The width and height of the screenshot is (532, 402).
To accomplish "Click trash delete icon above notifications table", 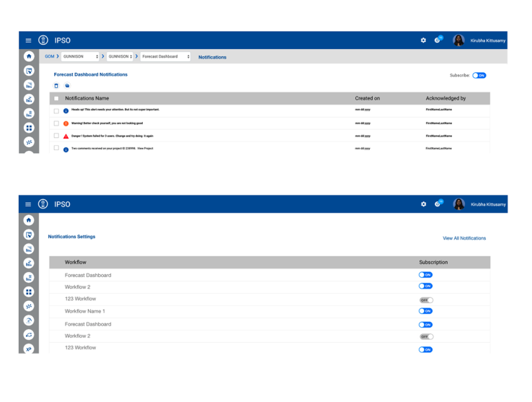I will 56,86.
